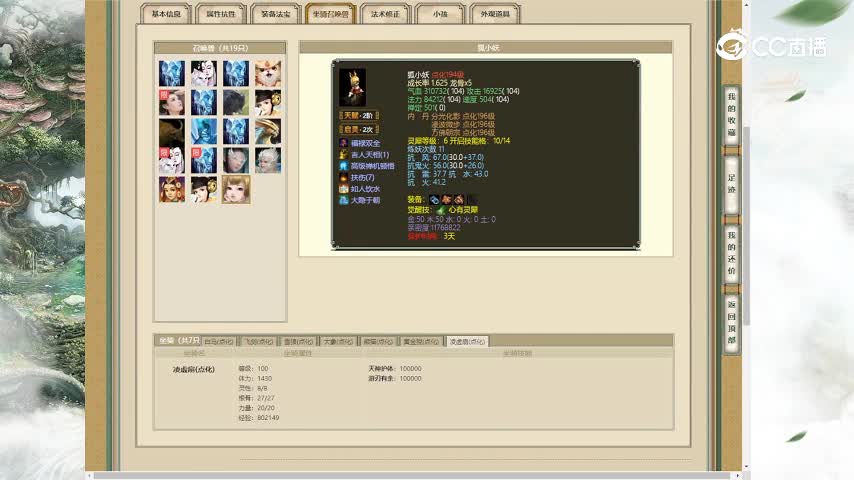Click the scroll-down arrow of page scrollbar
854x480 pixels.
[x=747, y=467]
